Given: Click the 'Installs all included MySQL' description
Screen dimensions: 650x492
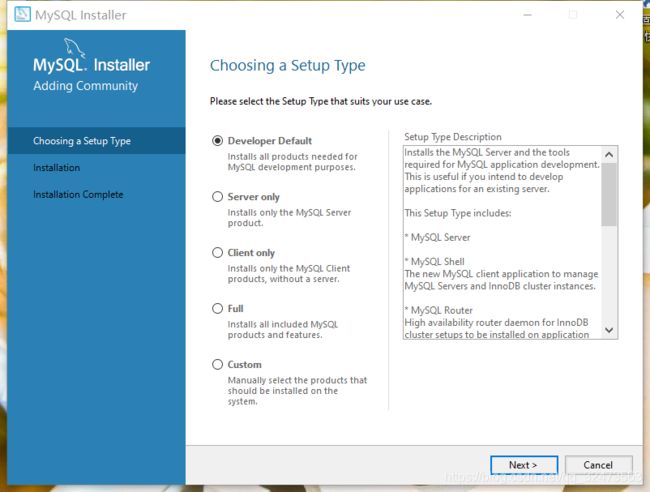Looking at the screenshot, I should click(x=282, y=324).
